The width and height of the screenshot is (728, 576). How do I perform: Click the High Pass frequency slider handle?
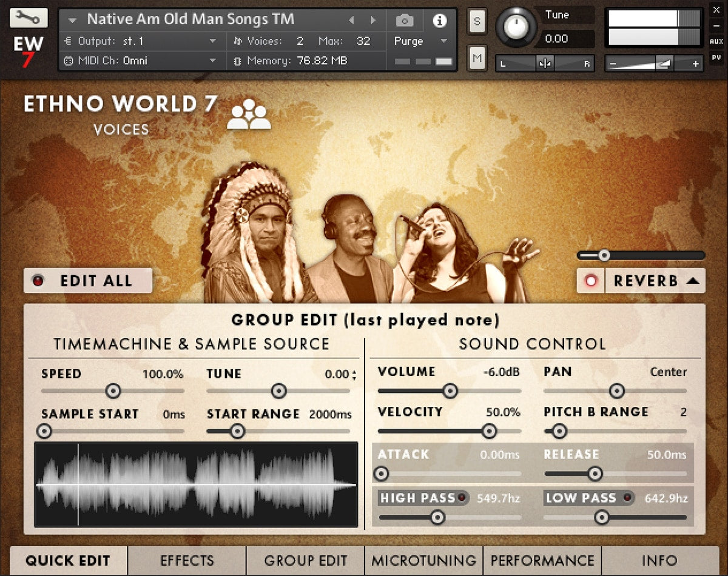point(437,517)
